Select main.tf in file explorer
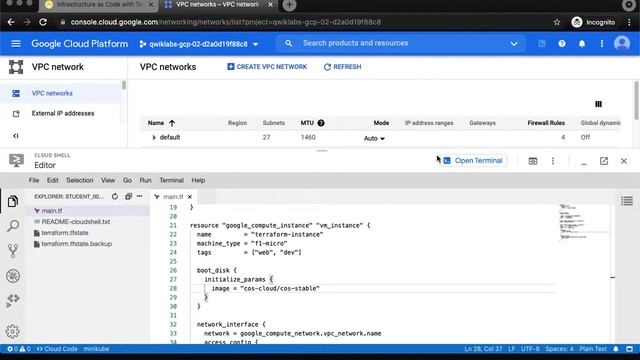Screen dimensions: 640x360 [88, 211]
